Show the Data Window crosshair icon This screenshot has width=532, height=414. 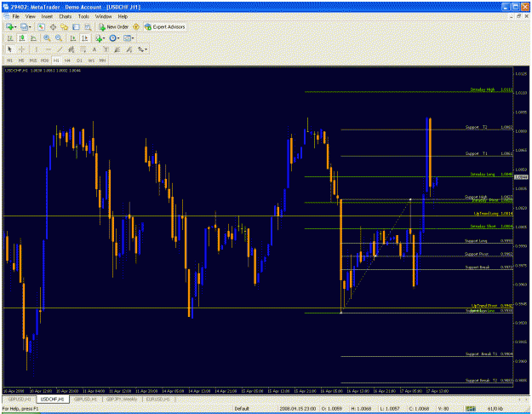click(53, 26)
